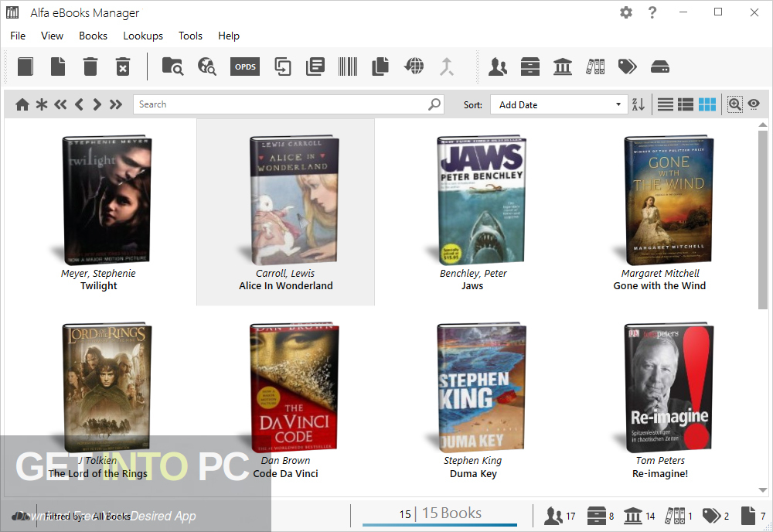Screen dimensions: 773x532
Task: Open the Tags icon in the toolbar
Action: click(628, 66)
